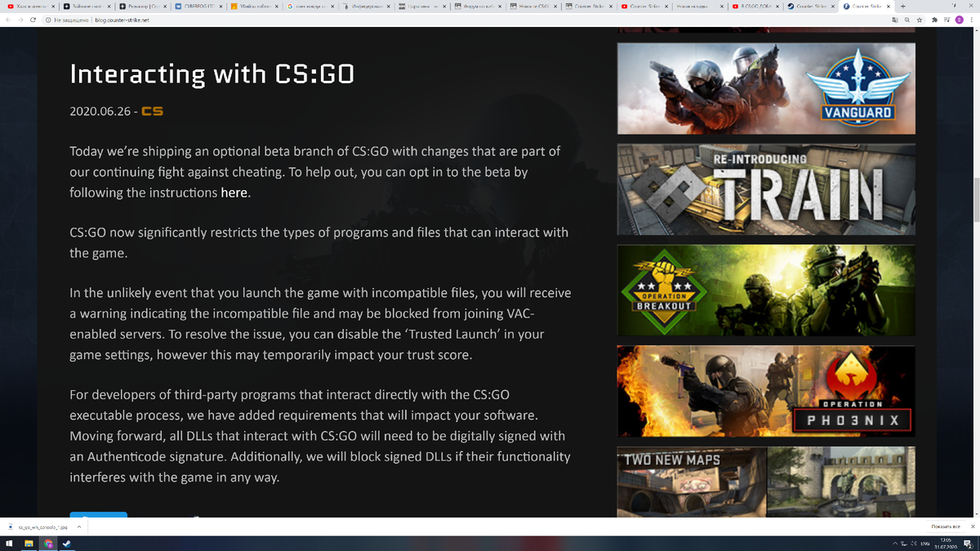Viewport: 980px width, 551px height.
Task: Open the Re-Introducing Train banner
Action: pyautogui.click(x=766, y=189)
